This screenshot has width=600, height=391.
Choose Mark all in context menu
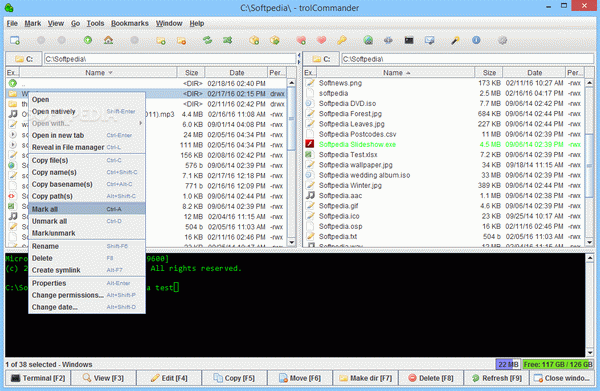(x=87, y=209)
